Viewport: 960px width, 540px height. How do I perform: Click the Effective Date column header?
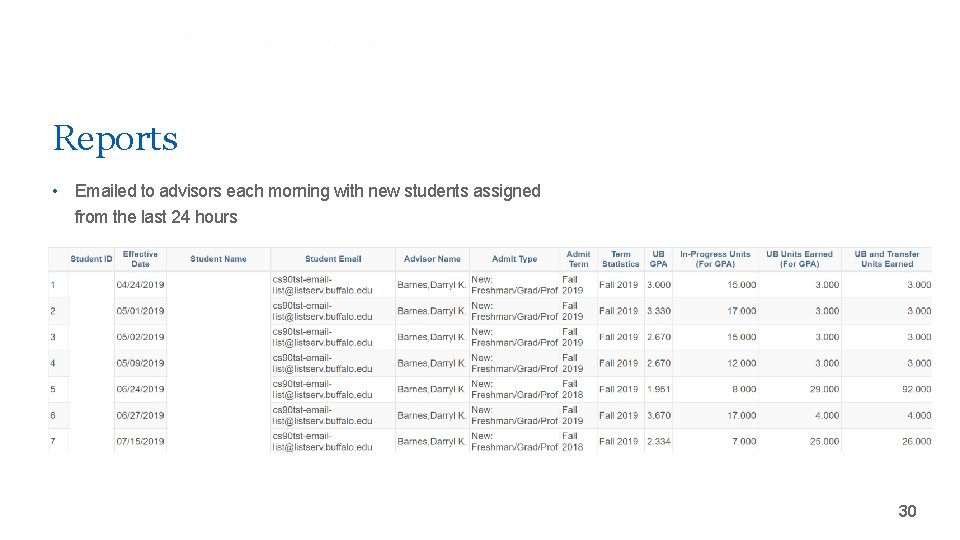140,259
